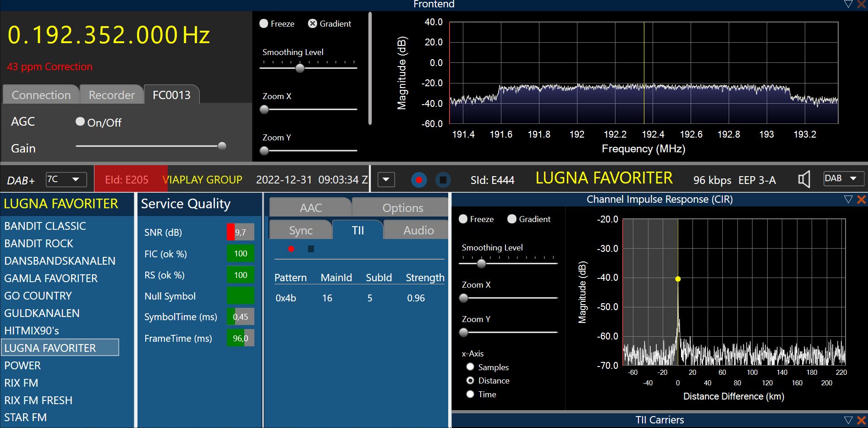This screenshot has height=428, width=868.
Task: Click the red audio record button
Action: (418, 180)
